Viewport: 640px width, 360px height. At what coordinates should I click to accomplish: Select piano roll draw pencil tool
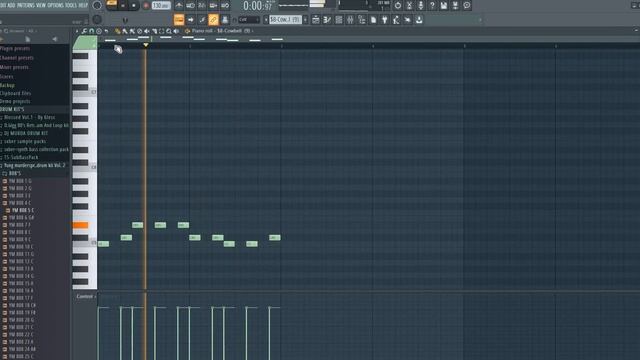pyautogui.click(x=118, y=31)
